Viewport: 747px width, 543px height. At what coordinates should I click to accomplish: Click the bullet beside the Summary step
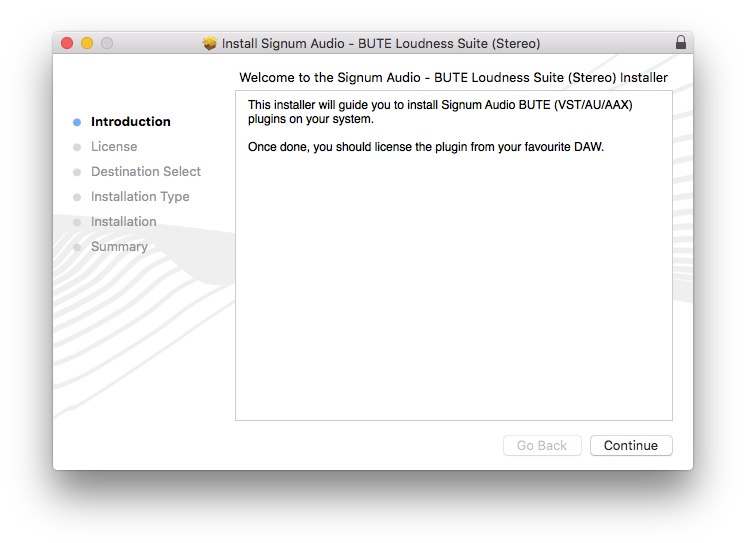click(77, 247)
